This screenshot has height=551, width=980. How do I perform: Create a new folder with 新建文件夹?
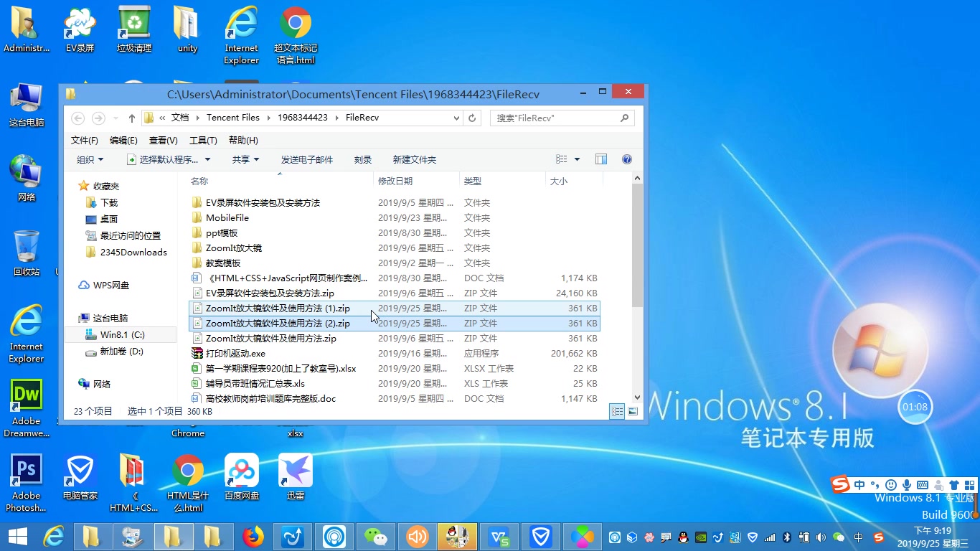(415, 159)
